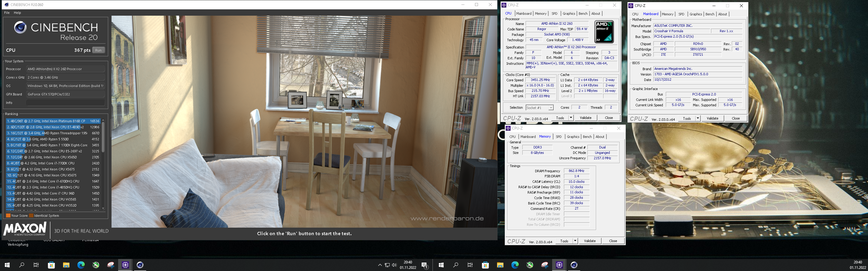Start the CPU test with Run button
This screenshot has width=868, height=271.
(98, 50)
